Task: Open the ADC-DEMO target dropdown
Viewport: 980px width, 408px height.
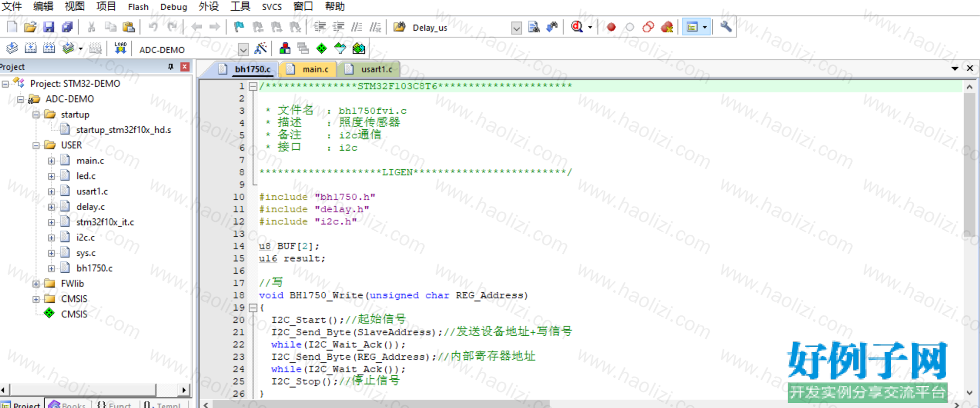Action: tap(243, 50)
